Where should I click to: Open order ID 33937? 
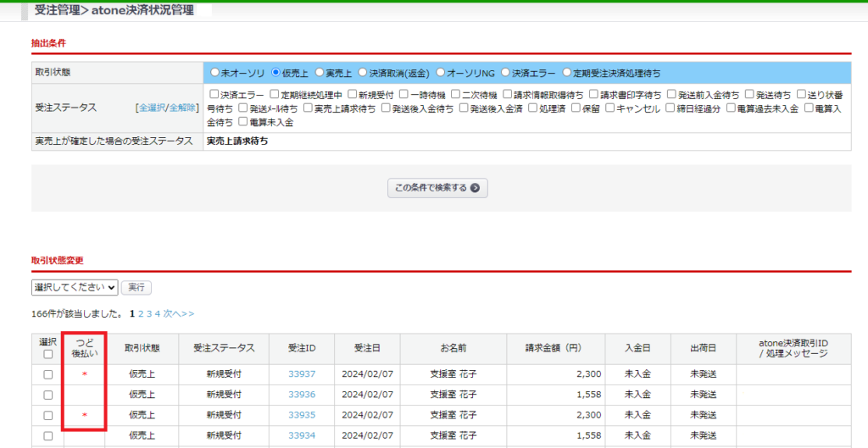[x=302, y=374]
